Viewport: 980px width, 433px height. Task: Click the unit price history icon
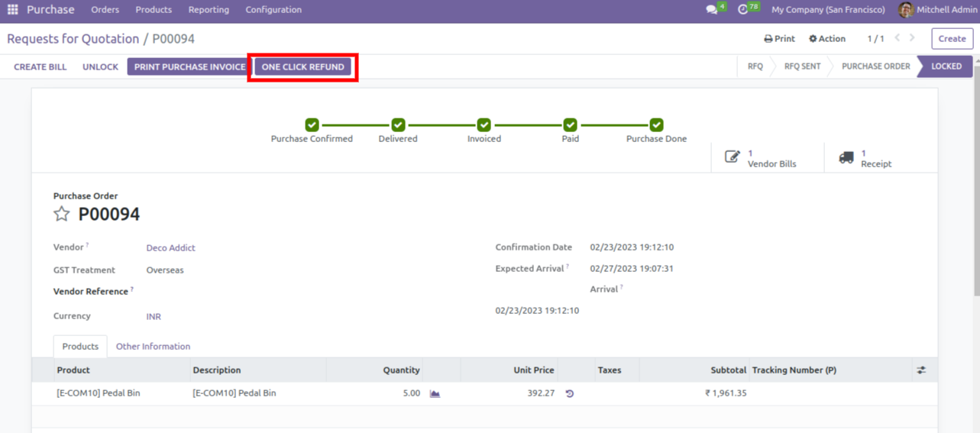coord(569,393)
